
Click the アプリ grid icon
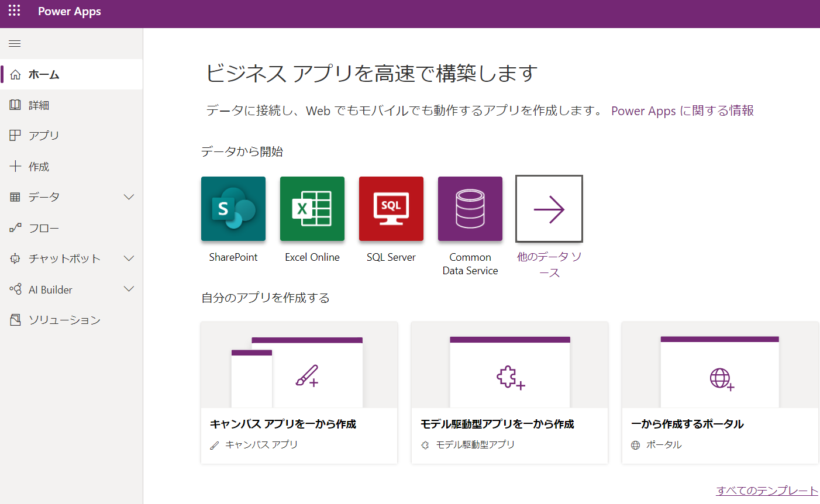(15, 135)
